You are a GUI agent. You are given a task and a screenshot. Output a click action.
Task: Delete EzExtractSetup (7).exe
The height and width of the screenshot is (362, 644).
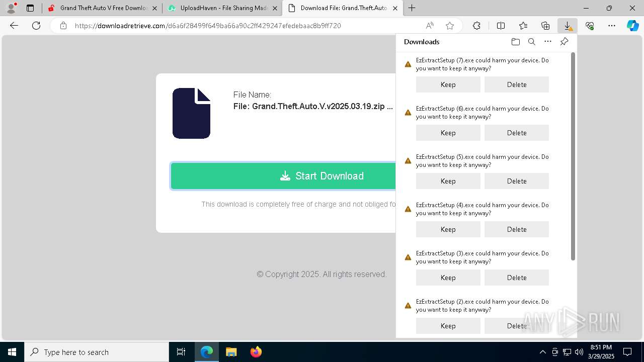[x=517, y=84]
